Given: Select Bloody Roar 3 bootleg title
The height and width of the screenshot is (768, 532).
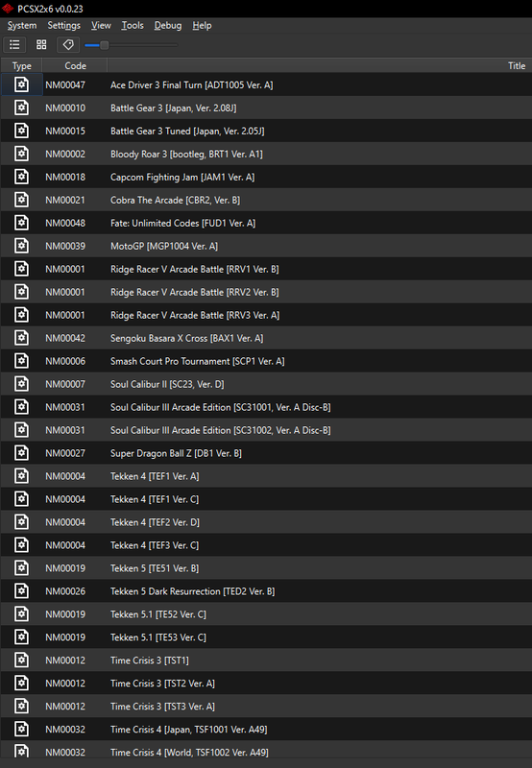Looking at the screenshot, I should [x=186, y=154].
